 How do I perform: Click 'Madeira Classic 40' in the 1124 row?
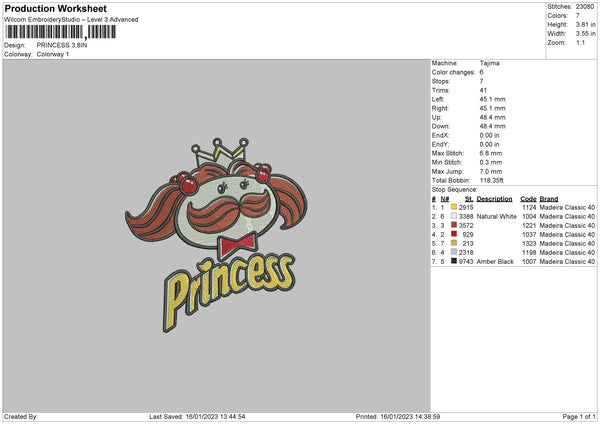[567, 207]
